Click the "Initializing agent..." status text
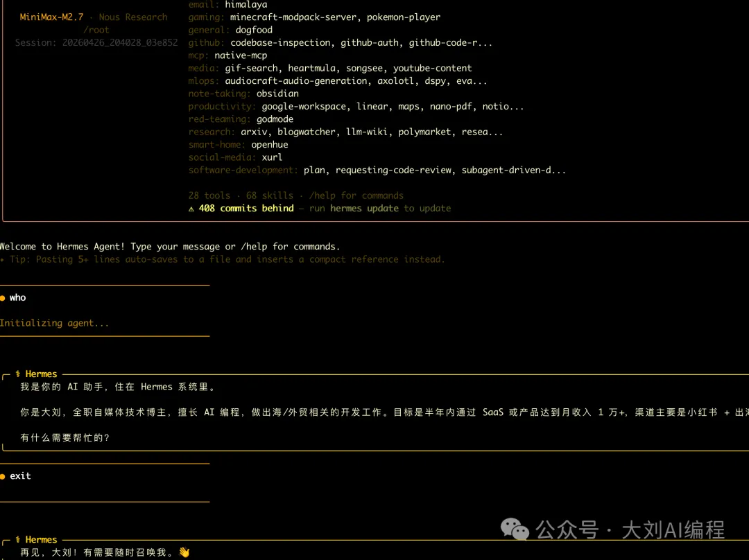749x560 pixels. pyautogui.click(x=54, y=323)
